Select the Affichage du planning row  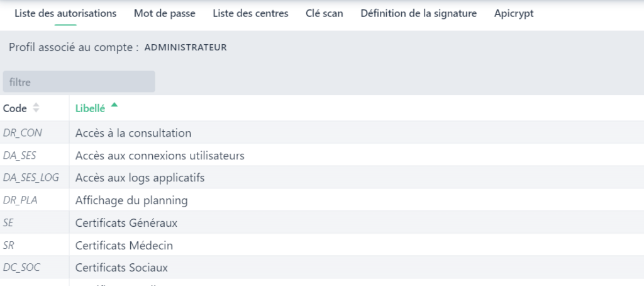tap(131, 200)
